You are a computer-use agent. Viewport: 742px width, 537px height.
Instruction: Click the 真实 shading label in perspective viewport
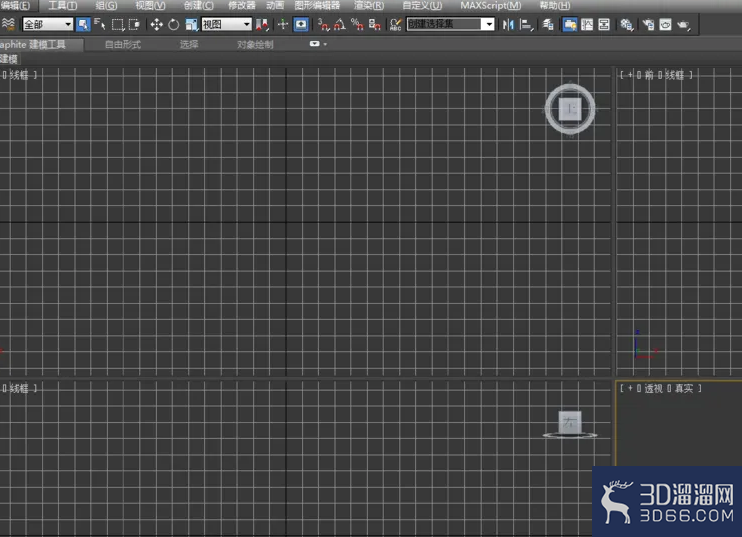pyautogui.click(x=684, y=388)
